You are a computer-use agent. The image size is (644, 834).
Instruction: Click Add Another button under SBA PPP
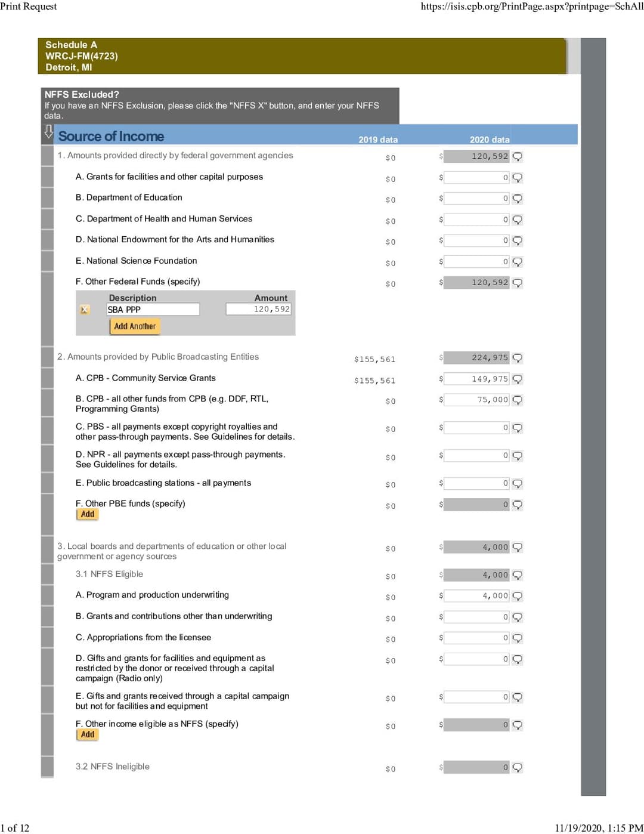[x=135, y=326]
